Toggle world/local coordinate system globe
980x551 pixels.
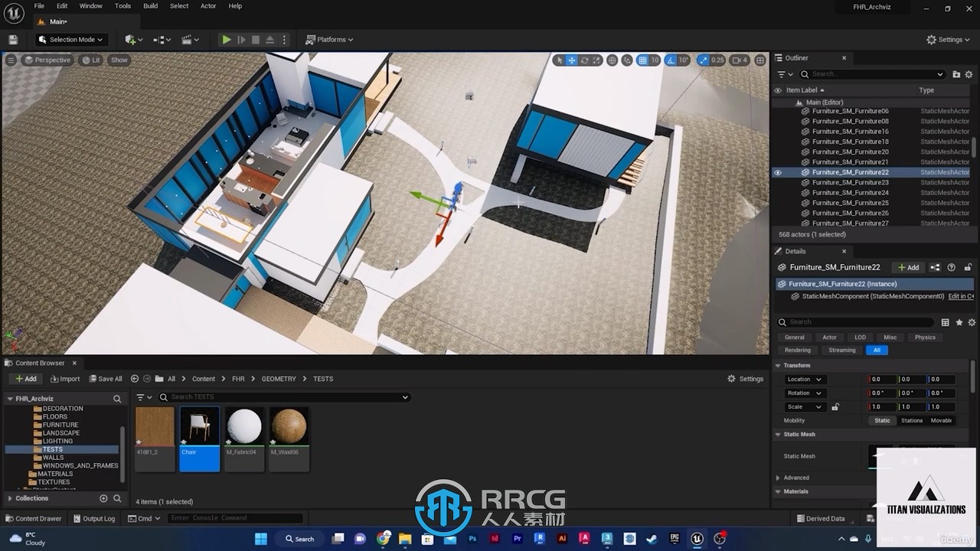pyautogui.click(x=613, y=60)
